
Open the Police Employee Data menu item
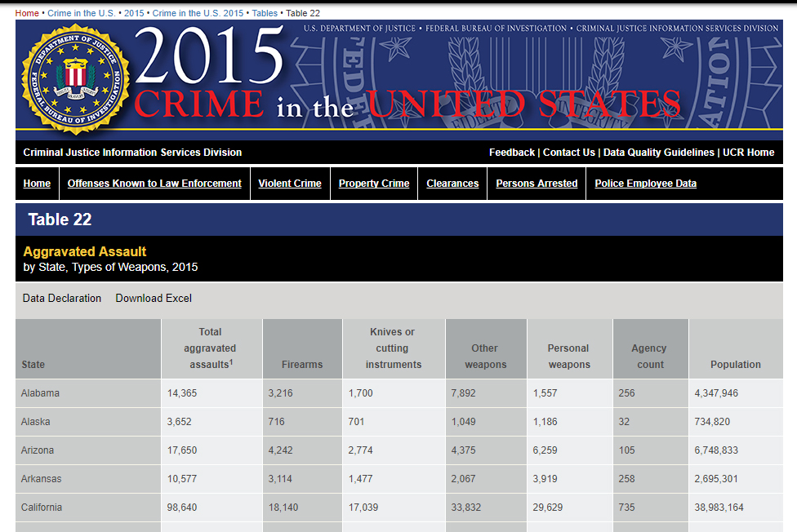click(646, 184)
